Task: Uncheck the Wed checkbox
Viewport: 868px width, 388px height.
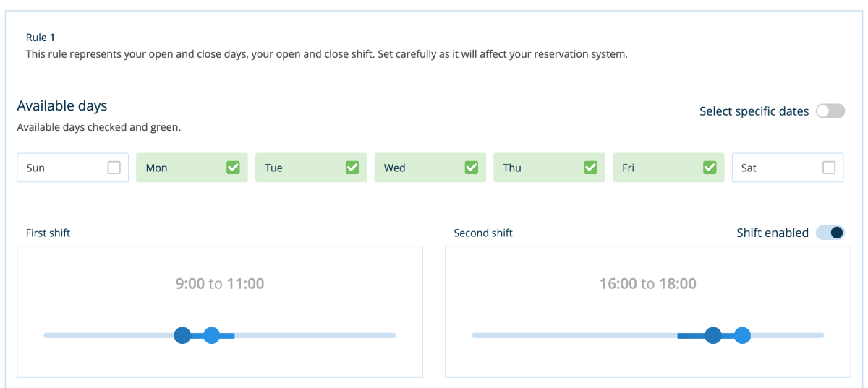Action: [471, 168]
